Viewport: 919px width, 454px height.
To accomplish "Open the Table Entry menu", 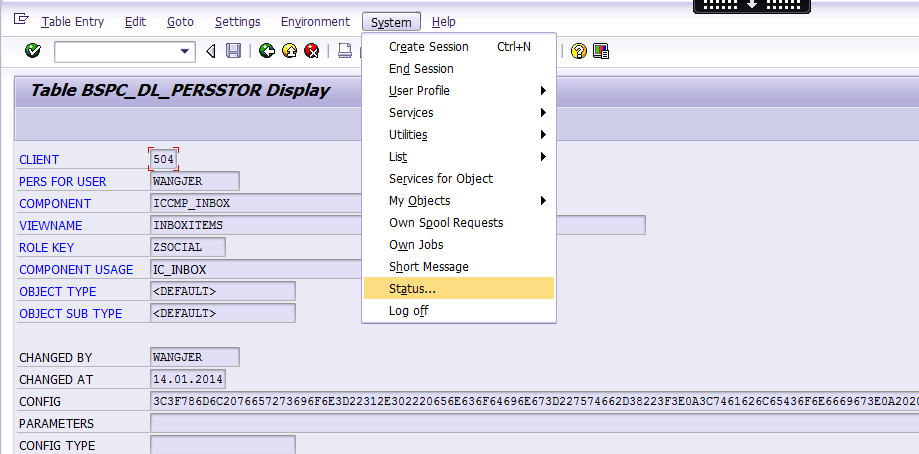I will 73,22.
